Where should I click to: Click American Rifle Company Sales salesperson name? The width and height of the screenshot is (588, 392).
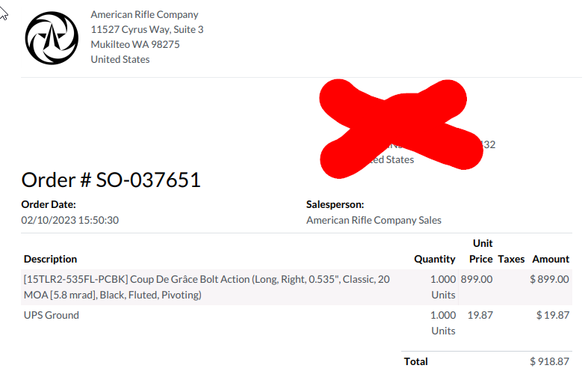point(374,220)
